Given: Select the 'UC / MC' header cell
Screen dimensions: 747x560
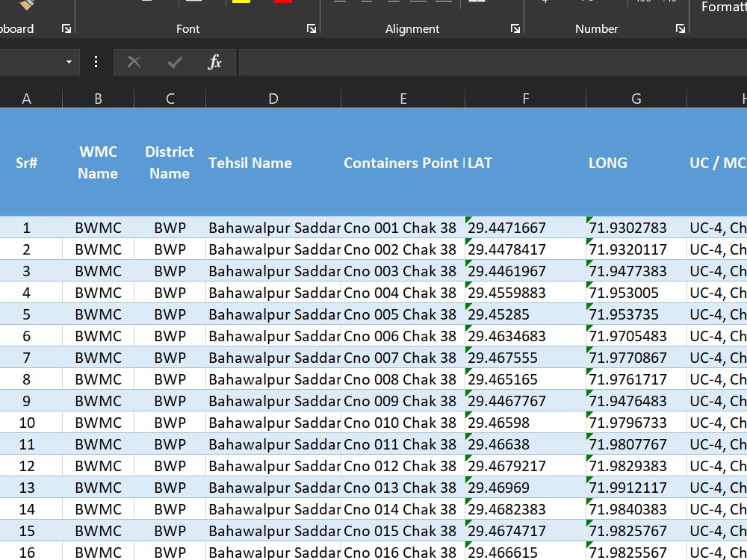Looking at the screenshot, I should coord(717,162).
